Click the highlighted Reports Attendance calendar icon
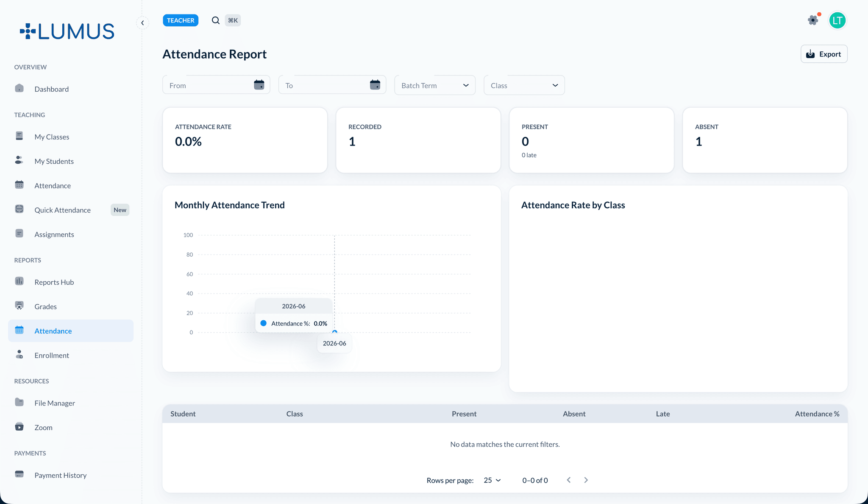868x504 pixels. pyautogui.click(x=19, y=330)
